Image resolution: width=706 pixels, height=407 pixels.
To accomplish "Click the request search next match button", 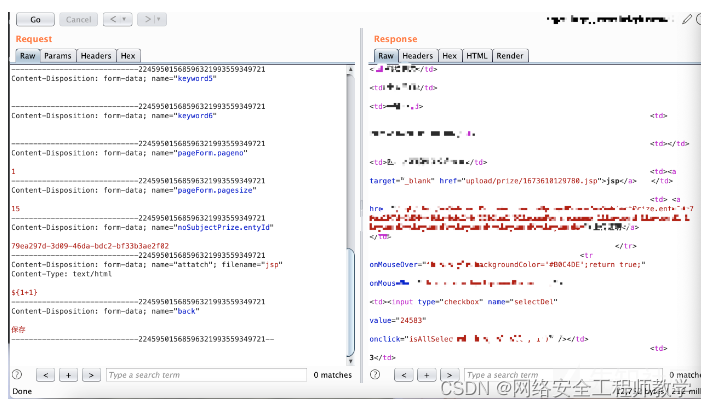I will 91,375.
